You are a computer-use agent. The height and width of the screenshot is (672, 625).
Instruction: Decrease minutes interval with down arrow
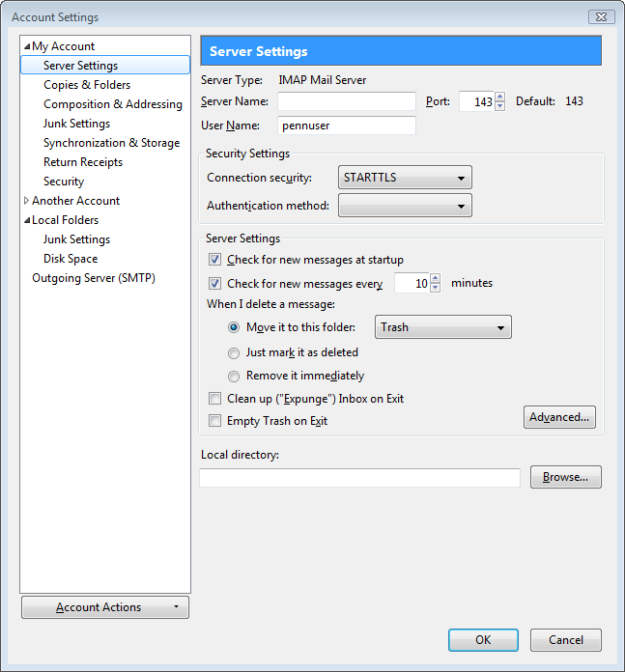tap(435, 288)
